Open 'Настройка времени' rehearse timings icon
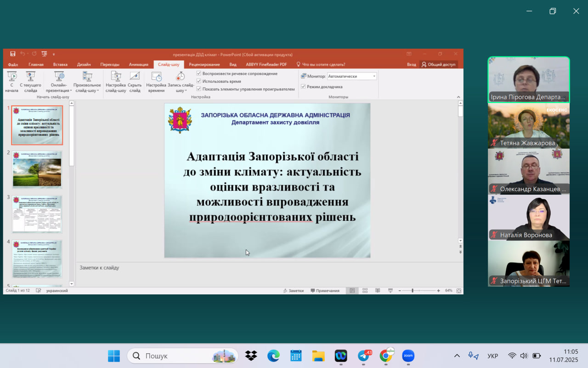Screen dimensions: 588x368 (x=156, y=77)
